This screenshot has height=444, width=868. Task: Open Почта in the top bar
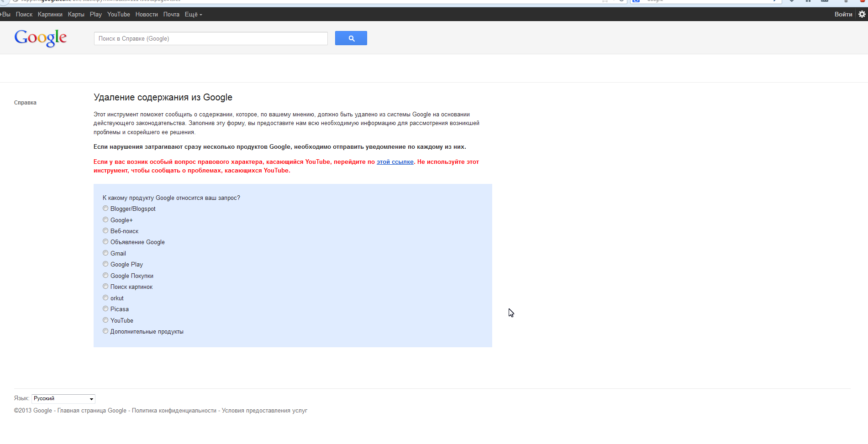tap(171, 15)
